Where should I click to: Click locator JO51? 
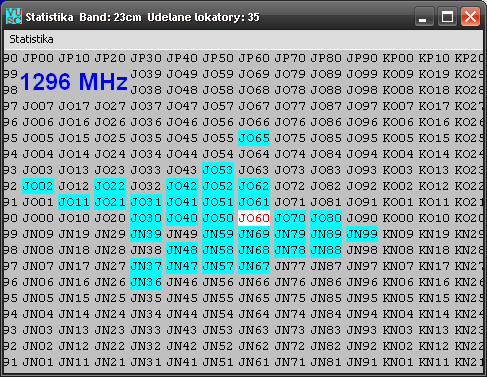[218, 202]
